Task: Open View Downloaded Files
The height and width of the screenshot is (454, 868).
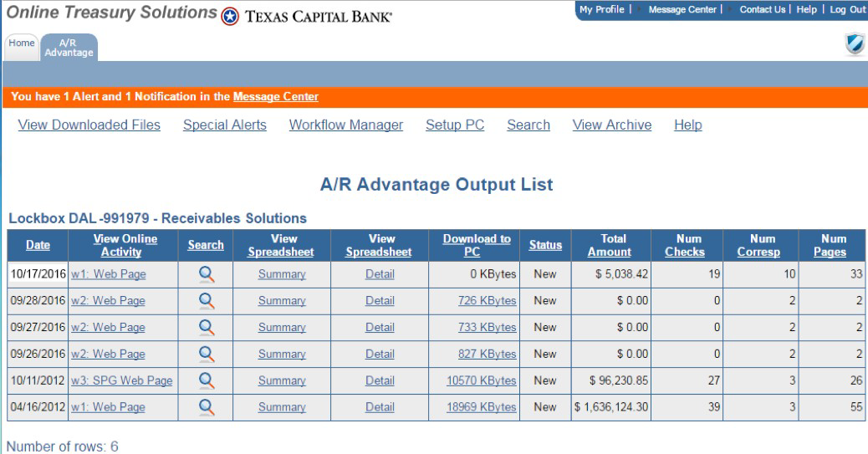Action: coord(89,125)
